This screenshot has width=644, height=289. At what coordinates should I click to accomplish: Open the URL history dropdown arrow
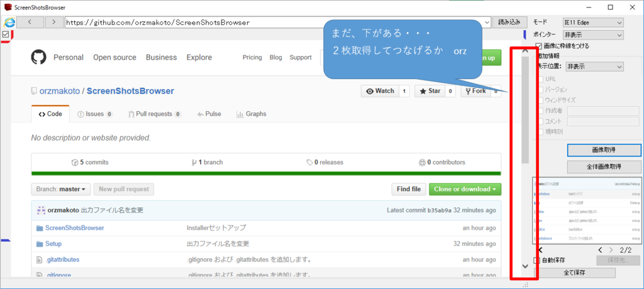487,22
